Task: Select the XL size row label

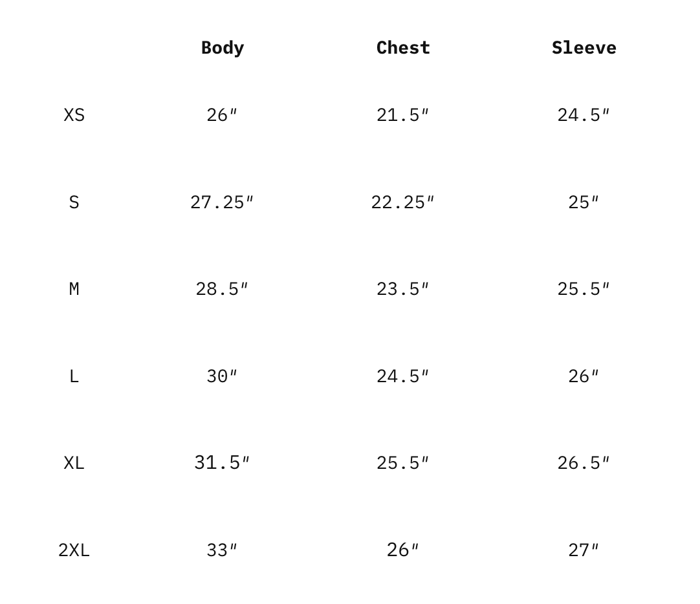Action: click(74, 463)
